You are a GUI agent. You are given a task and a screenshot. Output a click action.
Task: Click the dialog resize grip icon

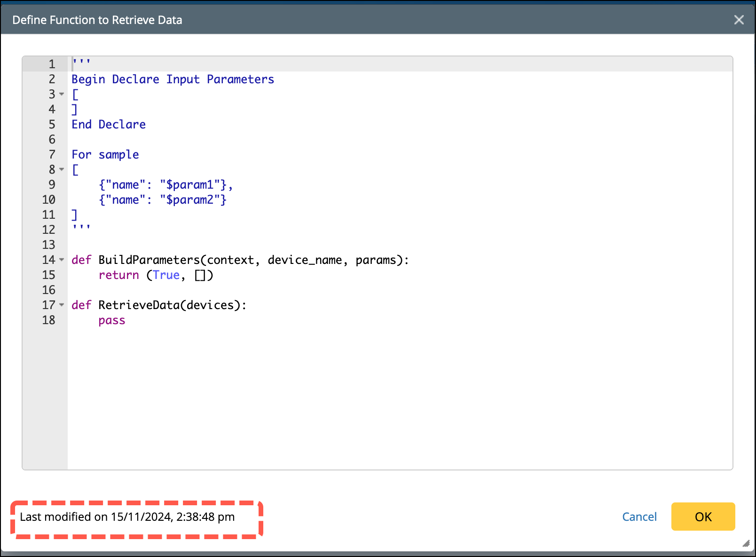(x=746, y=543)
